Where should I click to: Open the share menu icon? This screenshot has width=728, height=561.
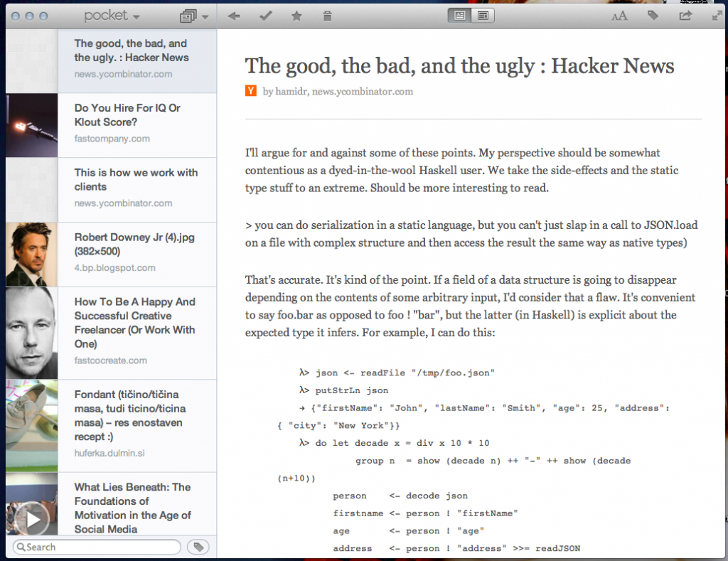(685, 16)
